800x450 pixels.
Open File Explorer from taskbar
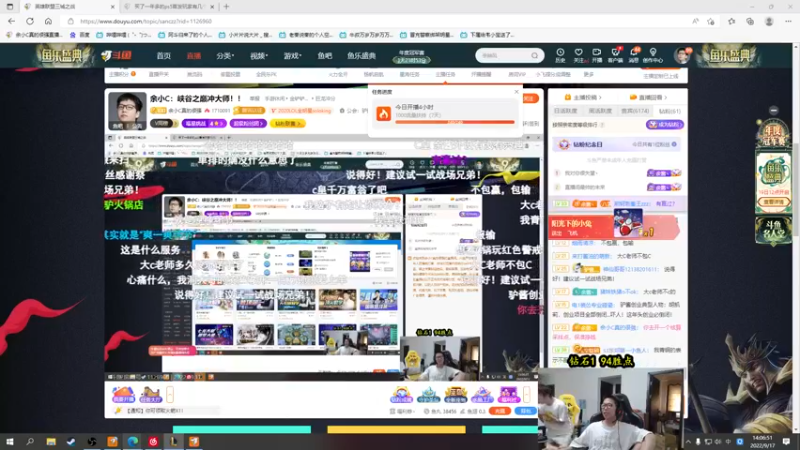(x=51, y=442)
